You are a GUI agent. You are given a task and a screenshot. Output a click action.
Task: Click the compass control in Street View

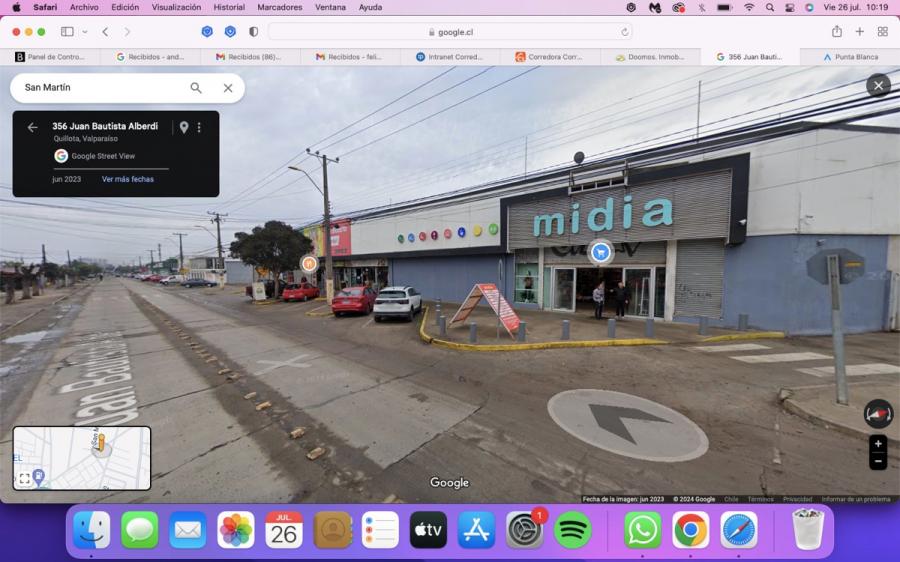(x=878, y=413)
